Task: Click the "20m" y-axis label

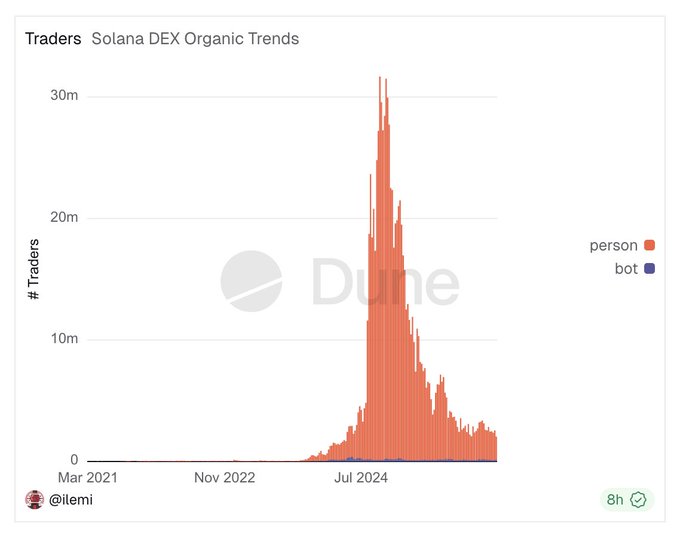Action: pyautogui.click(x=65, y=218)
